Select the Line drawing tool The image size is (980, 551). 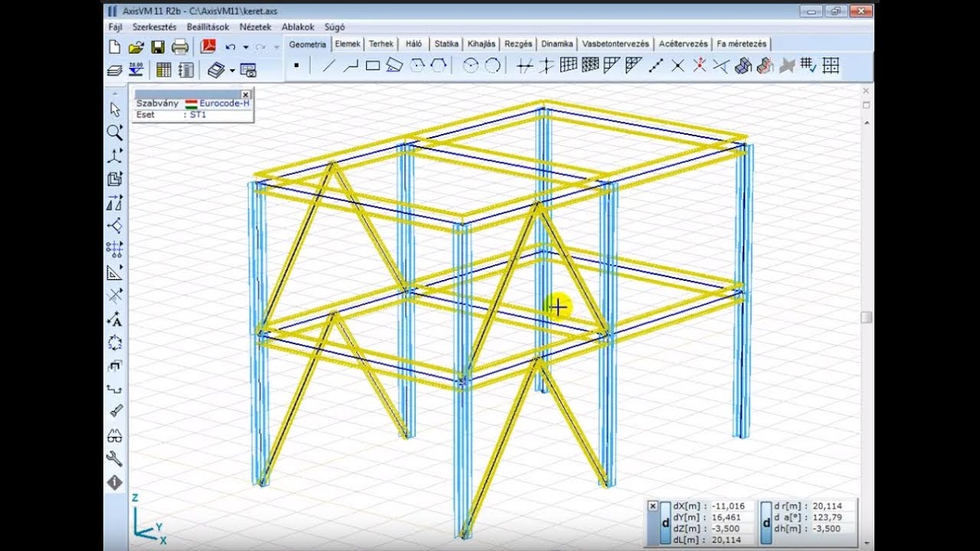[x=328, y=66]
